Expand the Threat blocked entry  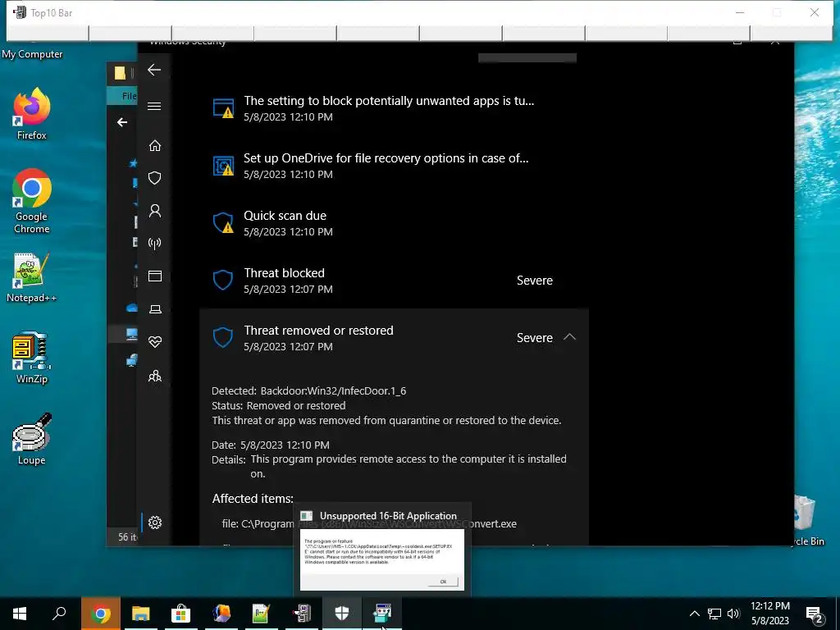(394, 281)
